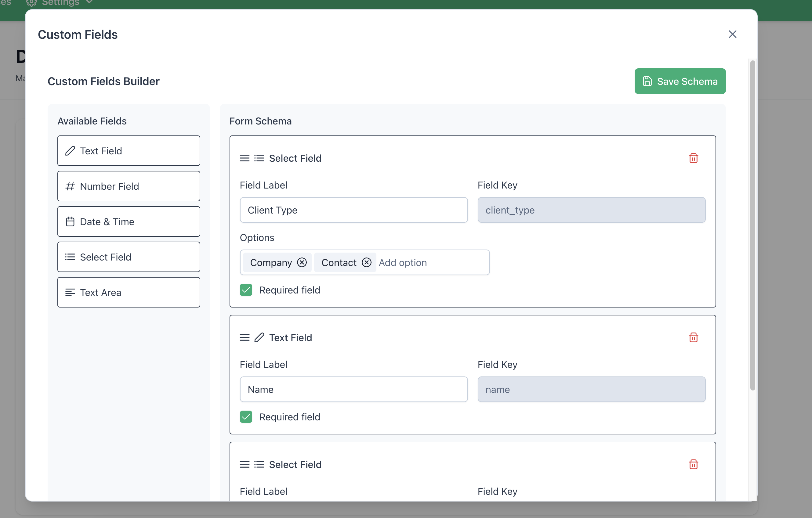812x518 pixels.
Task: Click the modal vertical scrollbar
Action: click(x=752, y=225)
